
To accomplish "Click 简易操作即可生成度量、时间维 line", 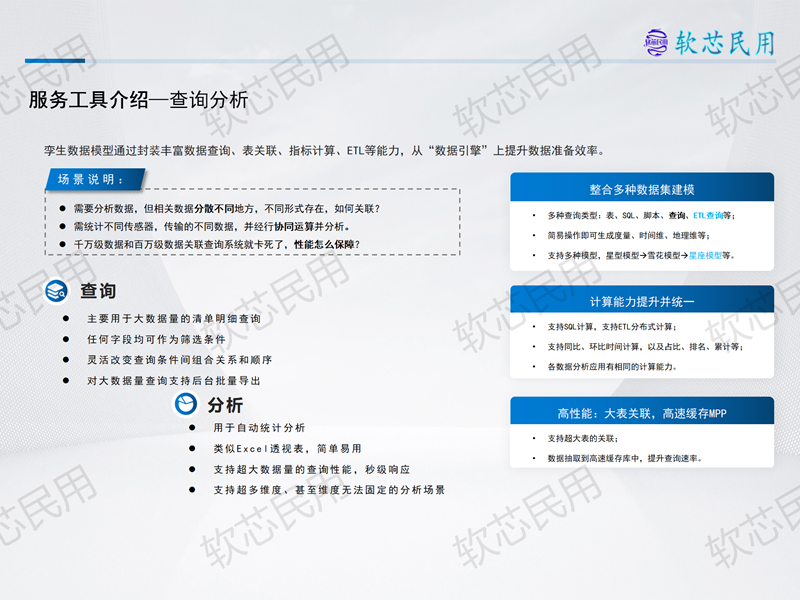I will 629,236.
